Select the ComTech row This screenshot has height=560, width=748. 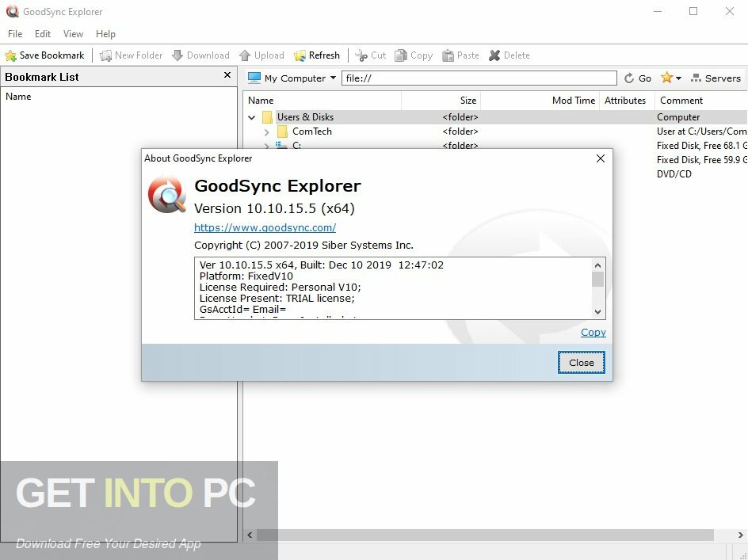coord(495,131)
